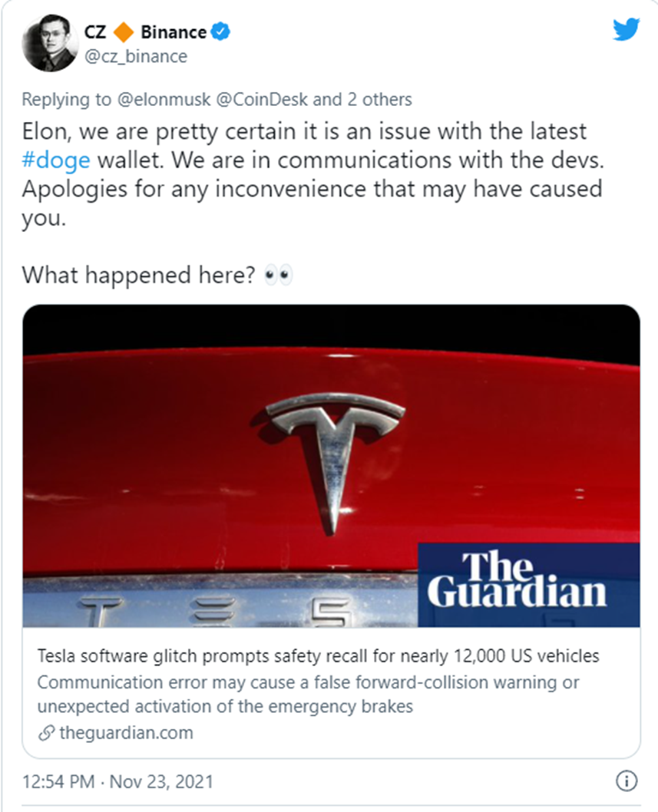This screenshot has width=658, height=812.
Task: Click the eyes emoji after 'What happened here?'
Action: click(x=278, y=275)
